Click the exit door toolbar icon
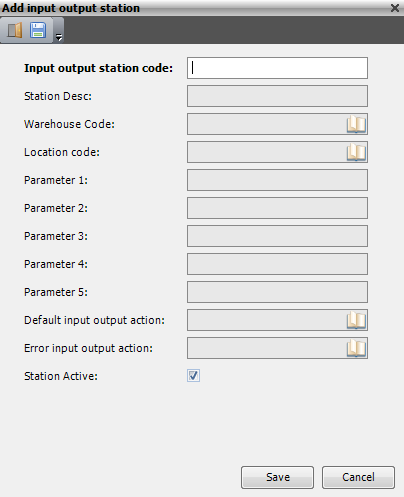This screenshot has height=497, width=404. 15,30
